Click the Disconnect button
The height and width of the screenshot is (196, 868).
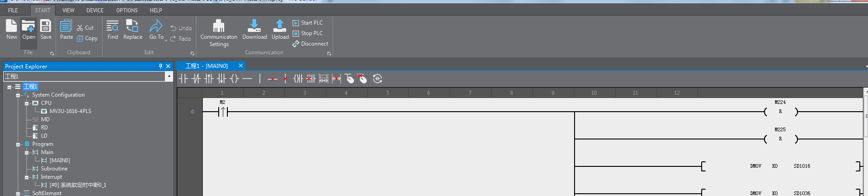310,44
